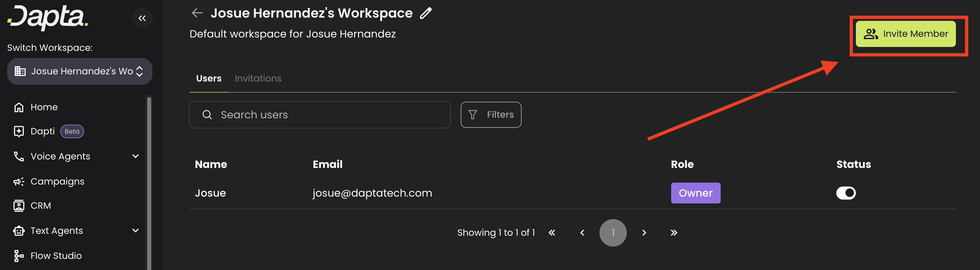Jump to the last page in pagination
Viewport: 980px width, 270px height.
point(674,233)
